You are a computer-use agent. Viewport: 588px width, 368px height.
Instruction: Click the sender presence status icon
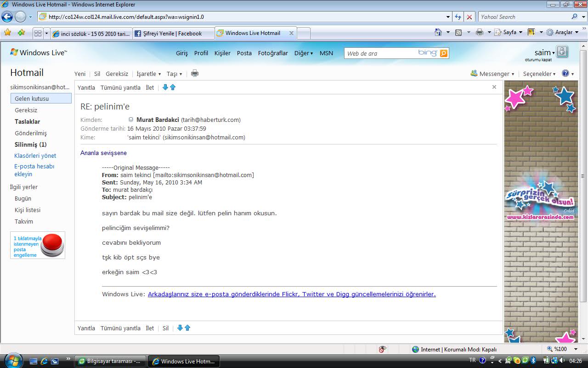click(131, 120)
